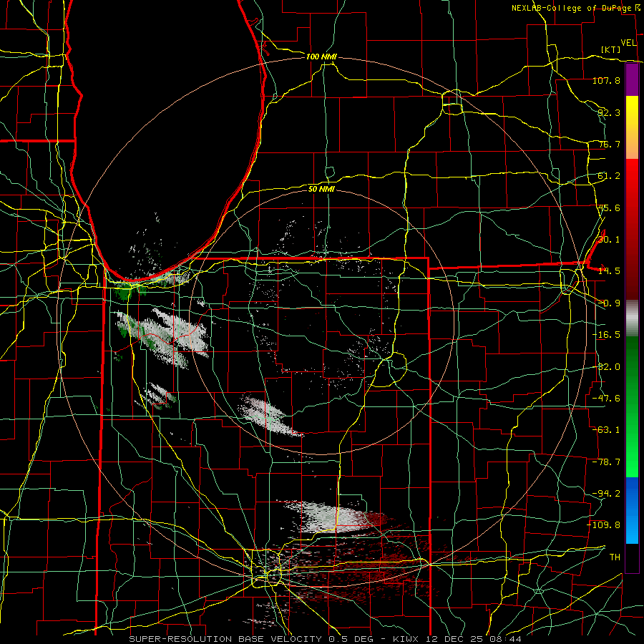Click the -94.2 velocity scale value
Image resolution: width=644 pixels, height=644 pixels.
coord(606,494)
